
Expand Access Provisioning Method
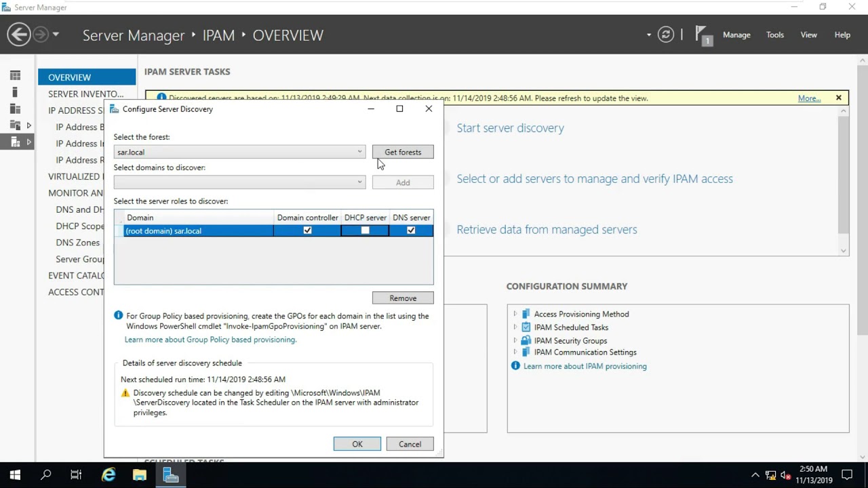(x=515, y=314)
